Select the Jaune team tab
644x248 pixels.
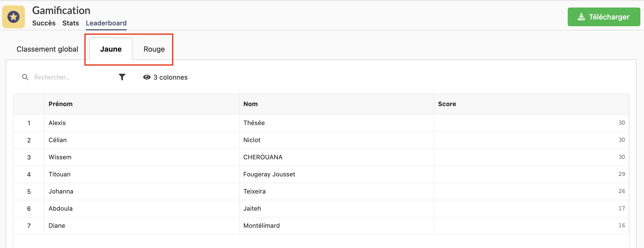pyautogui.click(x=111, y=49)
